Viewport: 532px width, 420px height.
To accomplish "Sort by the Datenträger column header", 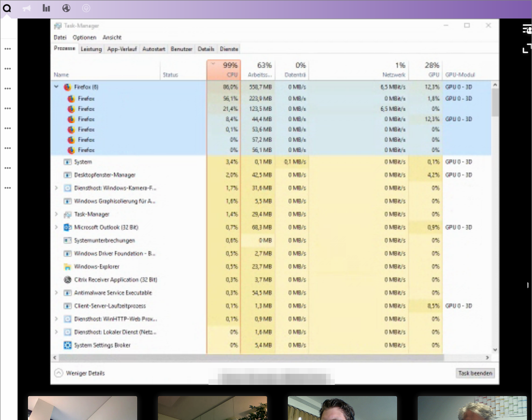I will tap(292, 70).
